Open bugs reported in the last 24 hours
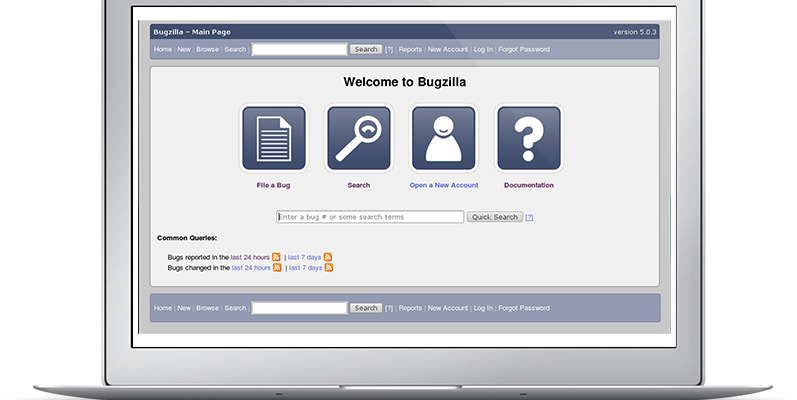The width and height of the screenshot is (797, 400). (250, 257)
